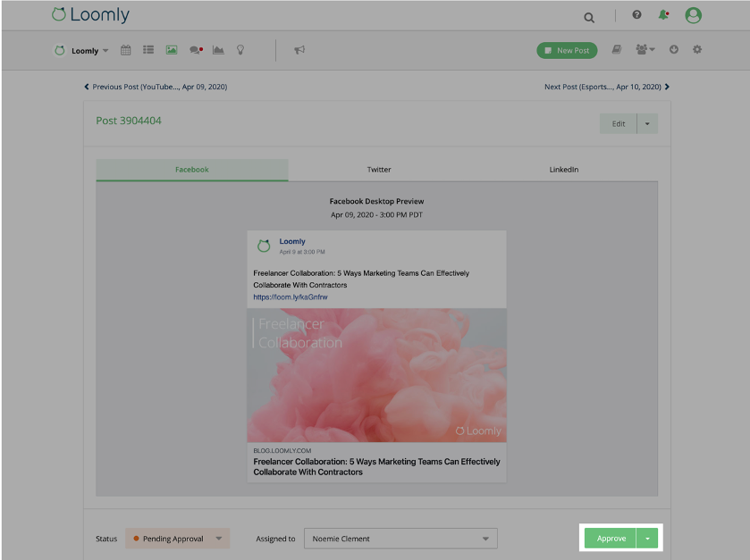The width and height of the screenshot is (750, 560).
Task: Open the calendar view icon
Action: 125,50
